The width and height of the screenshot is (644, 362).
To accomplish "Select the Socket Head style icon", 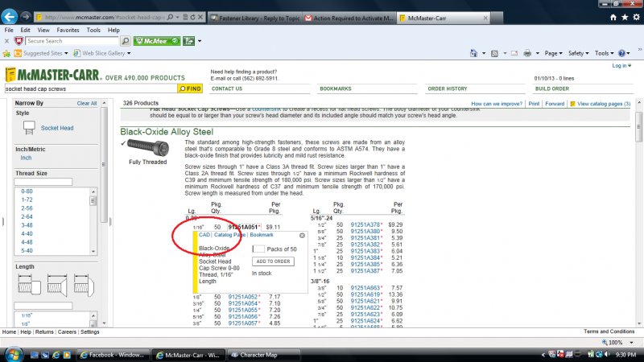I will click(x=29, y=128).
